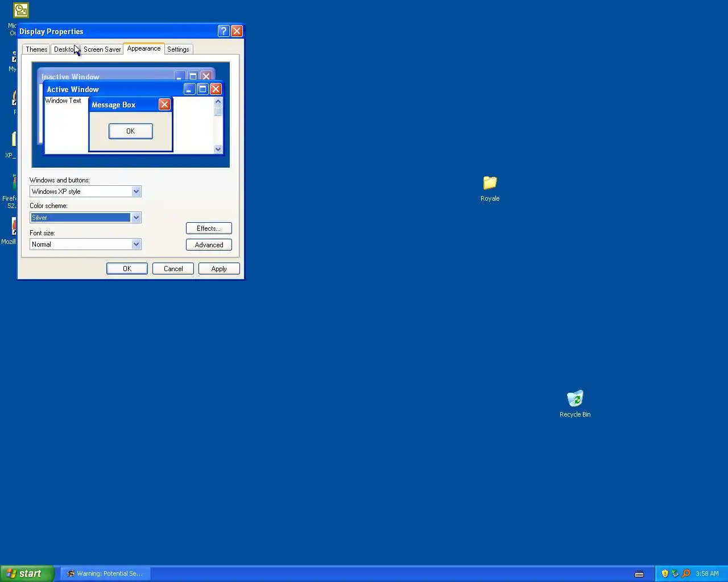Viewport: 728px width, 582px height.
Task: Switch to the Settings tab
Action: point(178,49)
